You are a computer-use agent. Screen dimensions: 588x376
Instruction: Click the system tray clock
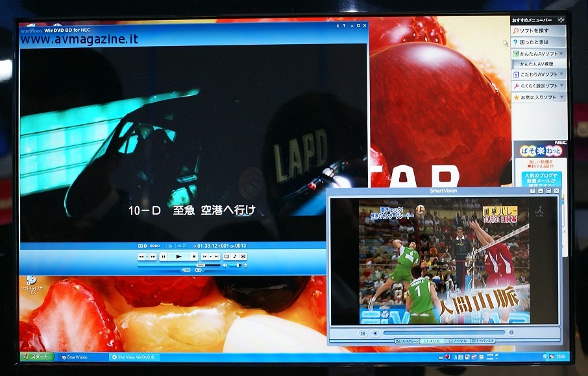tap(561, 357)
